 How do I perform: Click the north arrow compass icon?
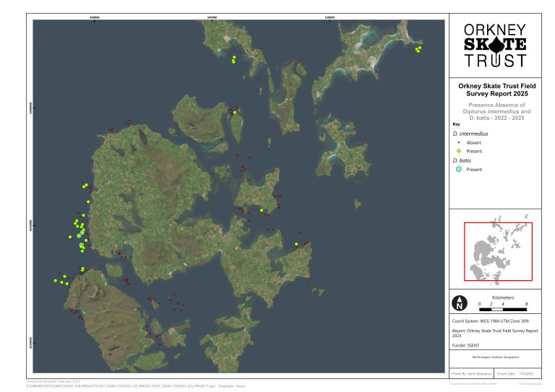(458, 303)
